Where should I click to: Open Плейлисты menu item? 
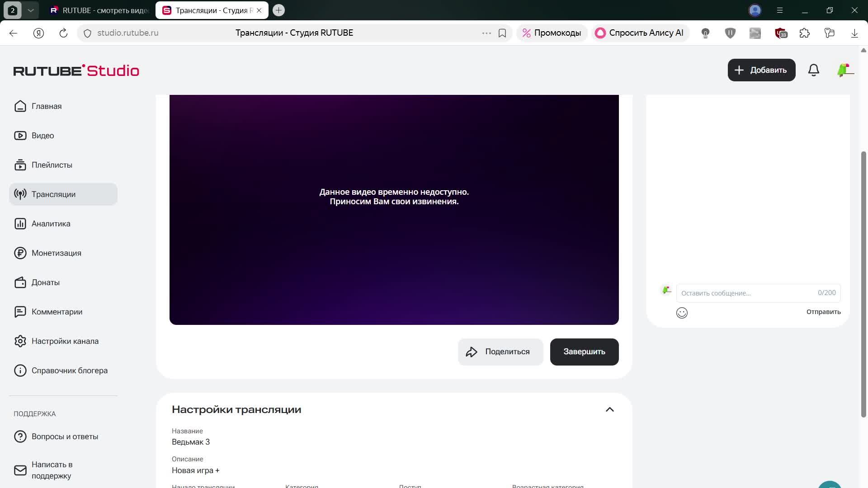52,165
